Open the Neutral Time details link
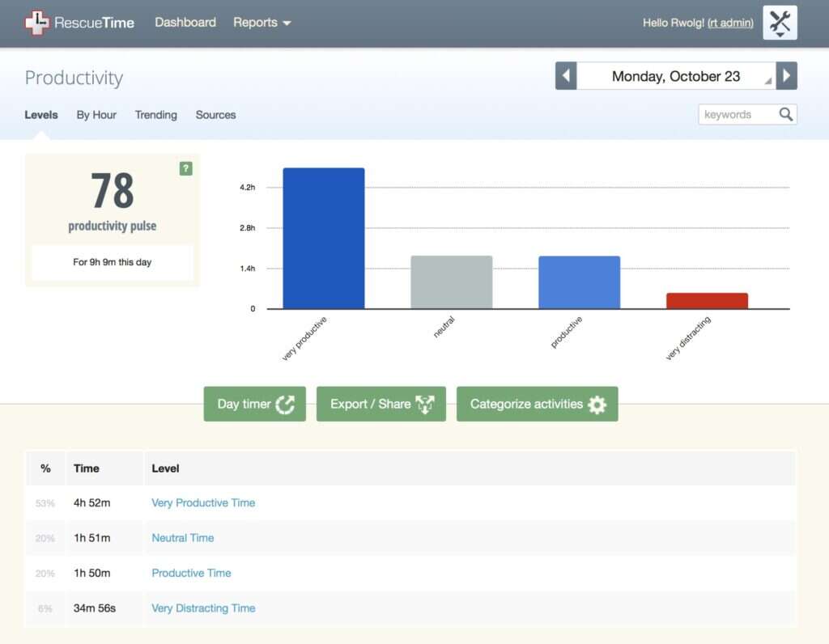The height and width of the screenshot is (644, 829). point(183,537)
